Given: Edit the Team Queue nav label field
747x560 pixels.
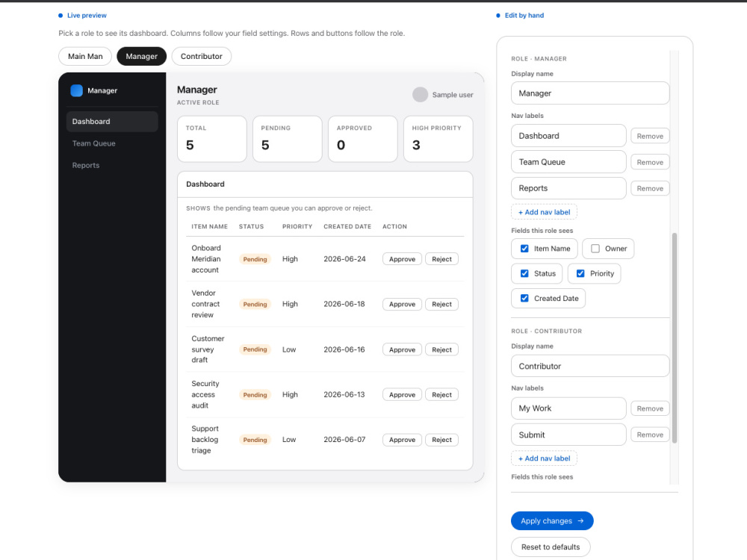Looking at the screenshot, I should [568, 162].
